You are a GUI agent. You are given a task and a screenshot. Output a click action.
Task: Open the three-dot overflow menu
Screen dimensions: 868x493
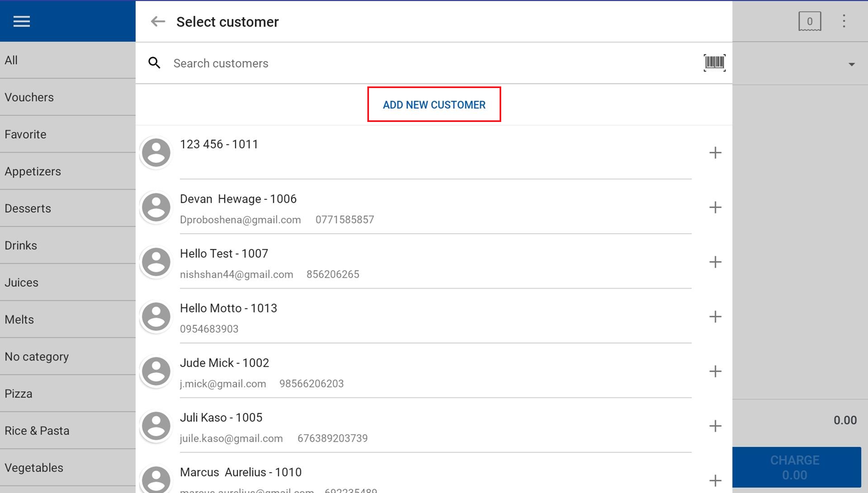click(x=844, y=21)
